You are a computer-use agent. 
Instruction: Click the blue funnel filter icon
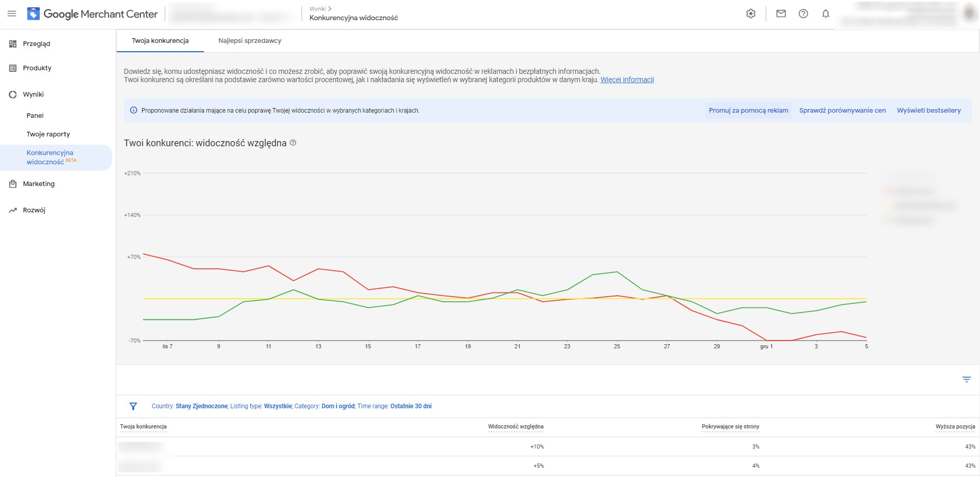coord(133,406)
